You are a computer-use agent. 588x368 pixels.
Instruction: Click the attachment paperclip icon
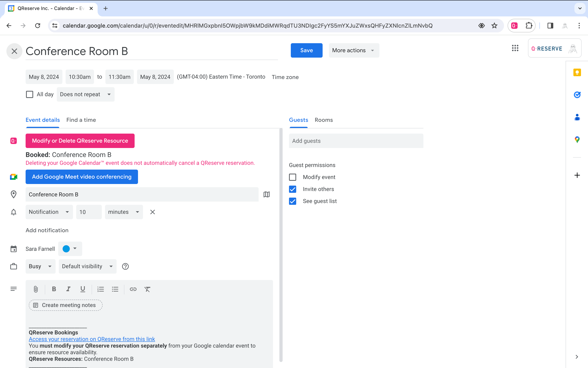coord(36,289)
